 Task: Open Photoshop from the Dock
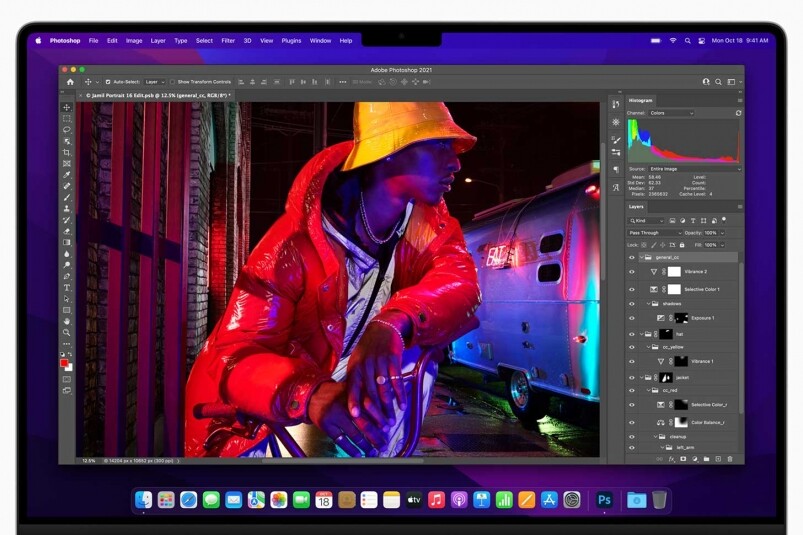point(604,500)
